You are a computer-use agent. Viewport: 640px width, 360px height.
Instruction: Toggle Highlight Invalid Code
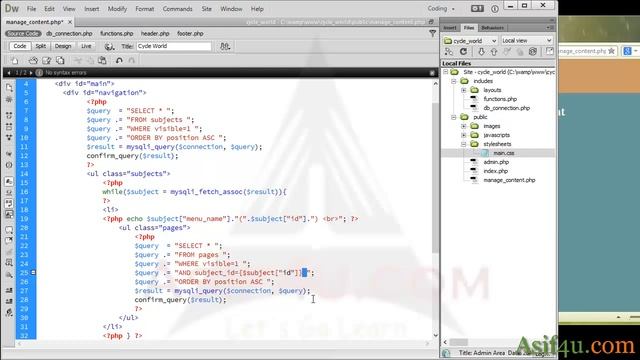click(9, 193)
